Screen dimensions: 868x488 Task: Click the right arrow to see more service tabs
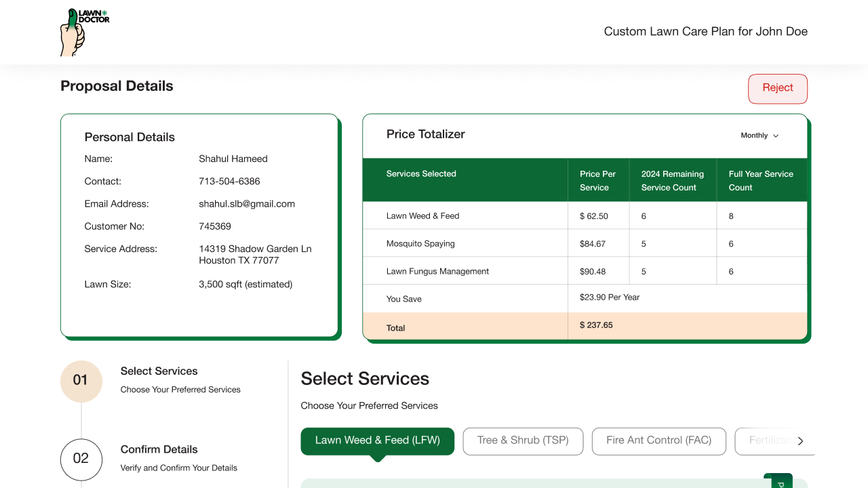point(800,441)
